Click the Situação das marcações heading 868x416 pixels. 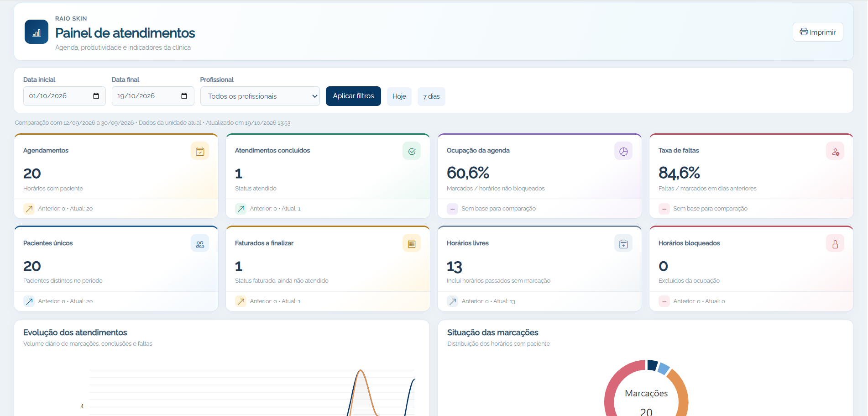click(x=493, y=332)
